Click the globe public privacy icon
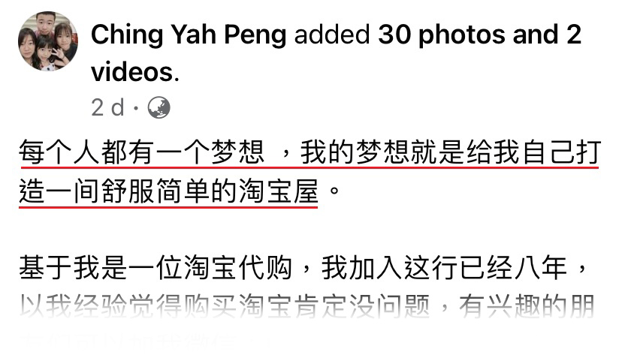Image resolution: width=622 pixels, height=364 pixels. (x=159, y=107)
